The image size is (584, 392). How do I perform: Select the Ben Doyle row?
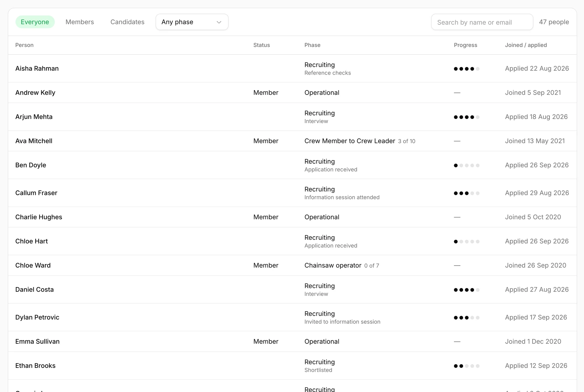[292, 165]
